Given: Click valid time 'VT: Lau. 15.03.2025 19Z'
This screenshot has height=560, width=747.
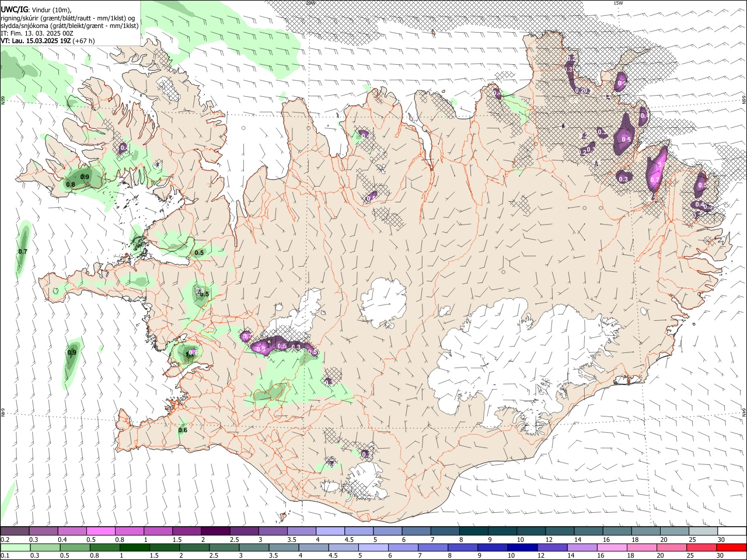Looking at the screenshot, I should tap(36, 41).
